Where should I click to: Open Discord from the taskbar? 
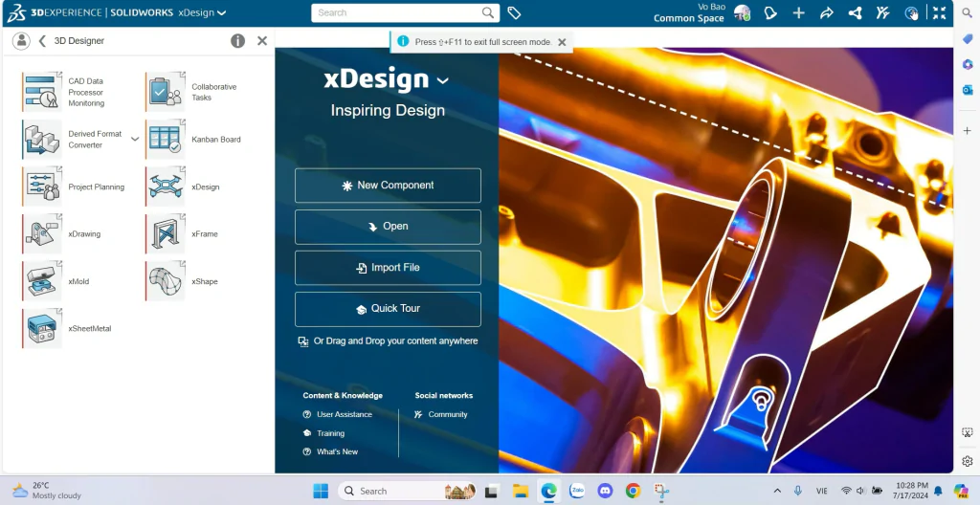[x=605, y=492]
